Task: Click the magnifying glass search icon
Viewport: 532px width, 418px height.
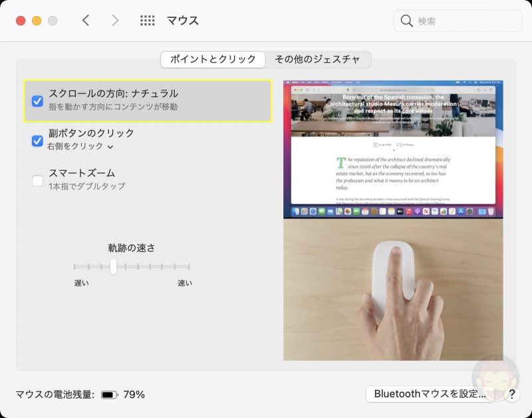Action: (407, 21)
